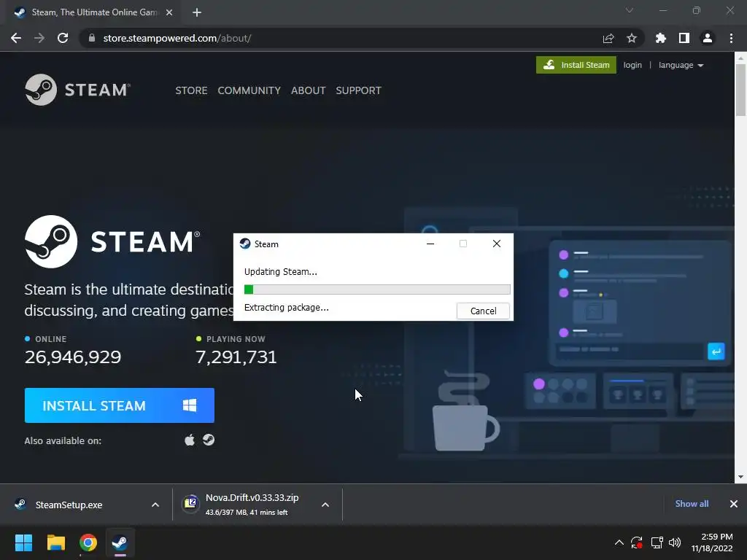Viewport: 747px width, 560px height.
Task: Open the language dropdown
Action: click(x=681, y=65)
